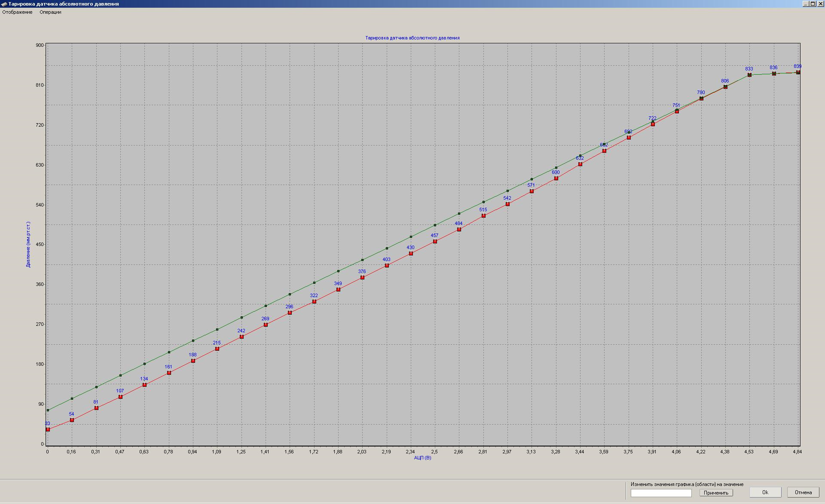Click the Применить button
The height and width of the screenshot is (504, 825).
[x=716, y=493]
